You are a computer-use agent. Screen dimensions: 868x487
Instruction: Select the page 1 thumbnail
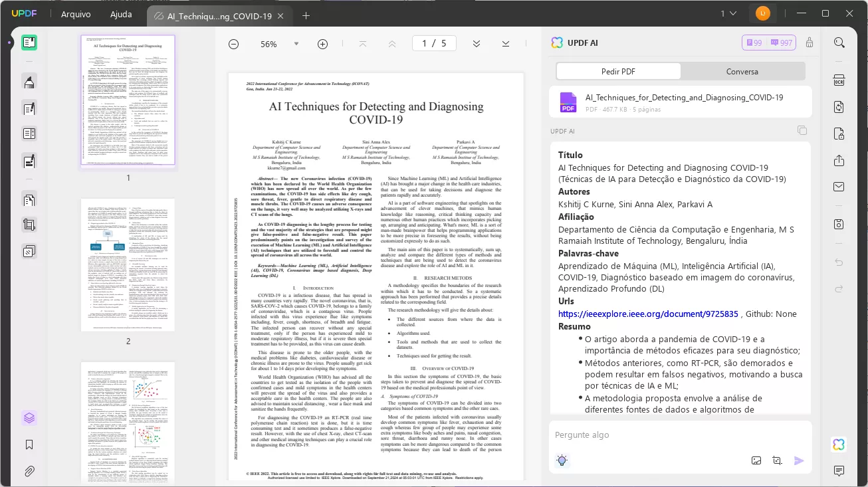tap(128, 100)
